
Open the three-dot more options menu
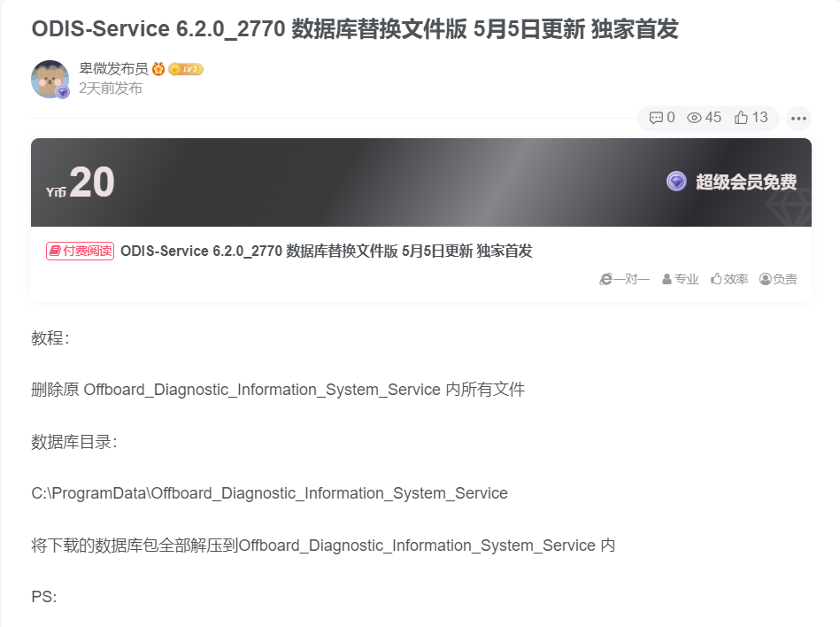[x=798, y=119]
